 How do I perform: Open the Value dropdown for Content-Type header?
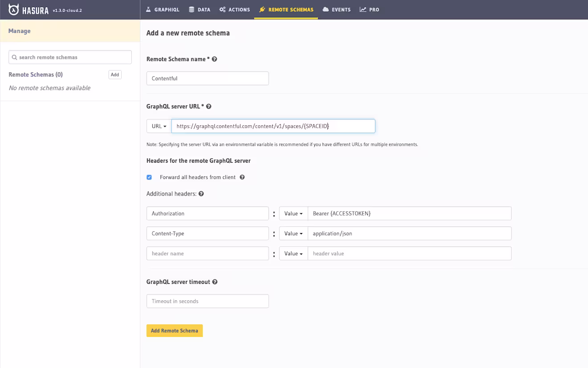294,233
